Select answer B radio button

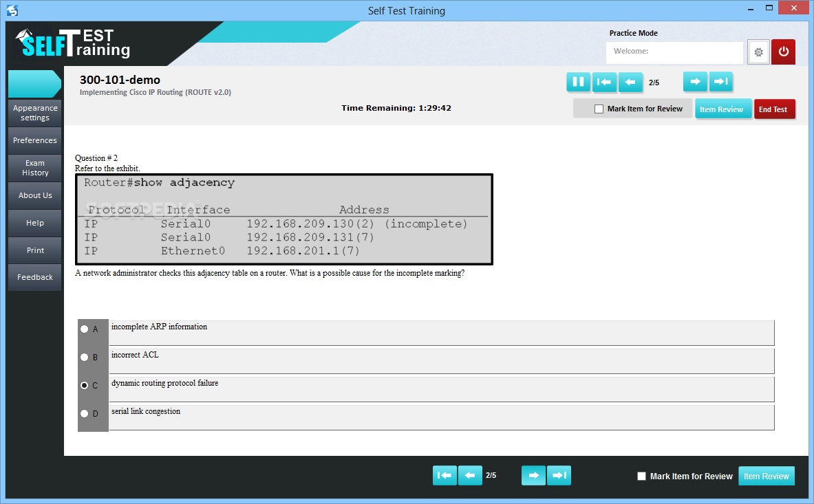point(84,357)
